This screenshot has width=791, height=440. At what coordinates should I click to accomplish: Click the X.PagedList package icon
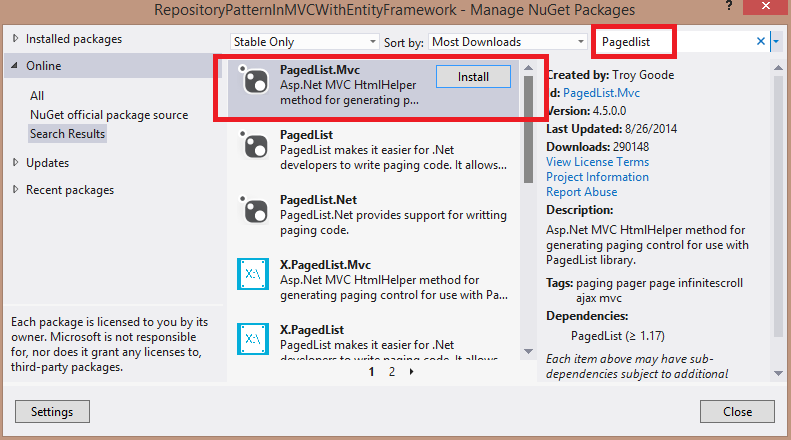click(253, 339)
